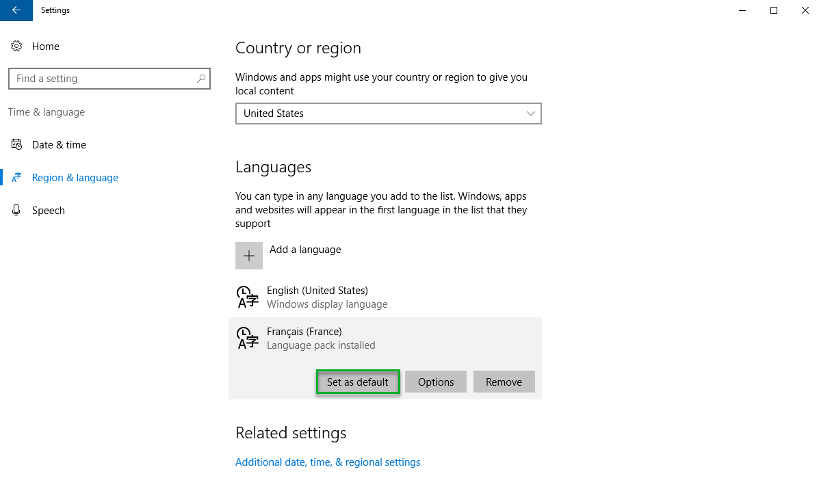Click the Windows display language subtitle
Screen dimensions: 819x504
point(327,304)
